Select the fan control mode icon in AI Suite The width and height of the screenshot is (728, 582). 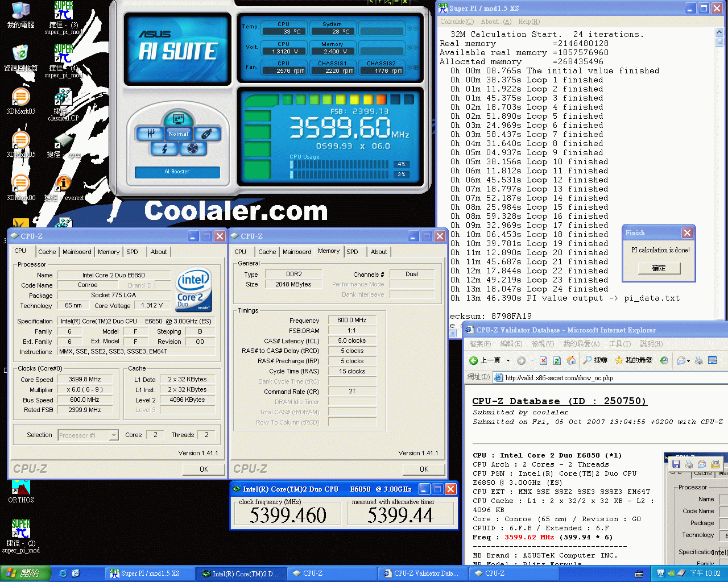[x=193, y=149]
